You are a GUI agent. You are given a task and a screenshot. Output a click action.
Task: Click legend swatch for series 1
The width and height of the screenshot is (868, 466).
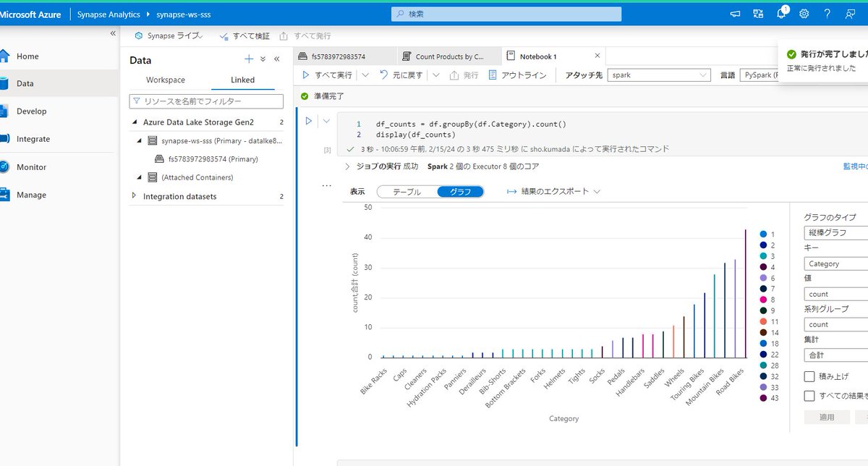tap(763, 234)
